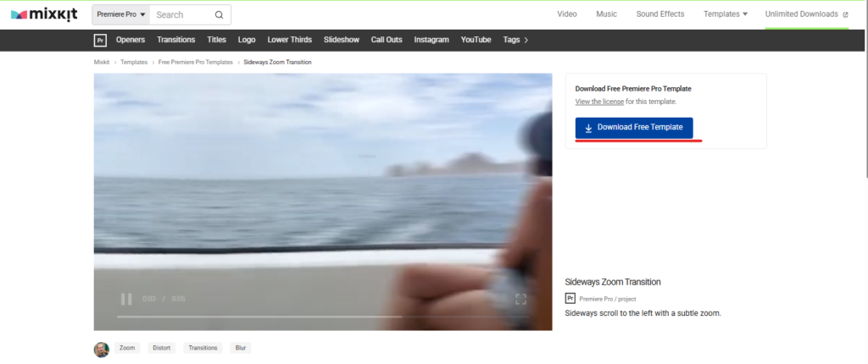Viewport: 868px width, 364px height.
Task: Click the Mixkit logo
Action: tap(44, 14)
